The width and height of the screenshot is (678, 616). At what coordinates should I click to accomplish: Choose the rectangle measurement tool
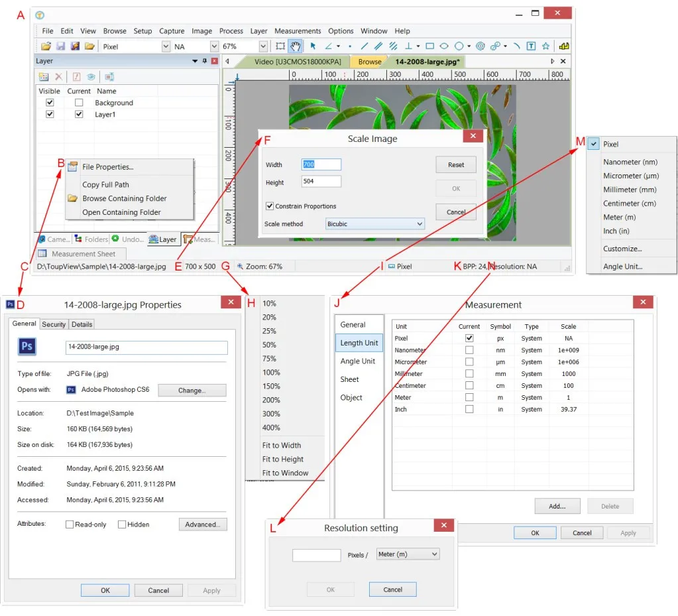(x=430, y=46)
